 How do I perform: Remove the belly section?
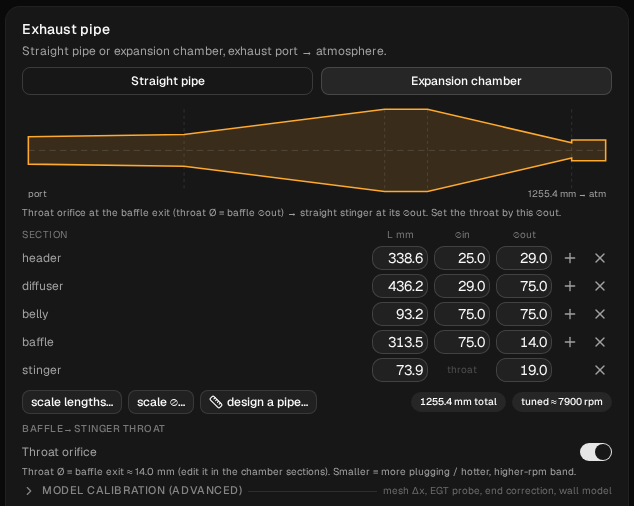pos(600,314)
